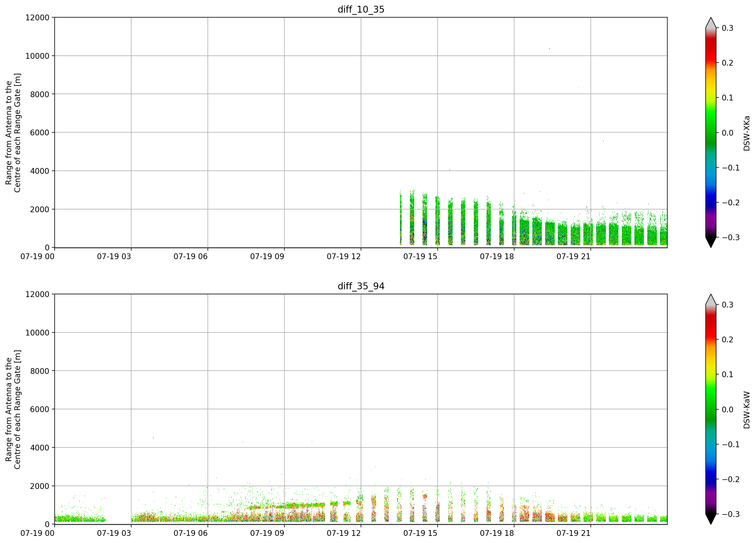Viewport: 756px width, 543px height.
Task: Click the 10000 y-tick in diff_10_35 plot
Action: pos(37,56)
